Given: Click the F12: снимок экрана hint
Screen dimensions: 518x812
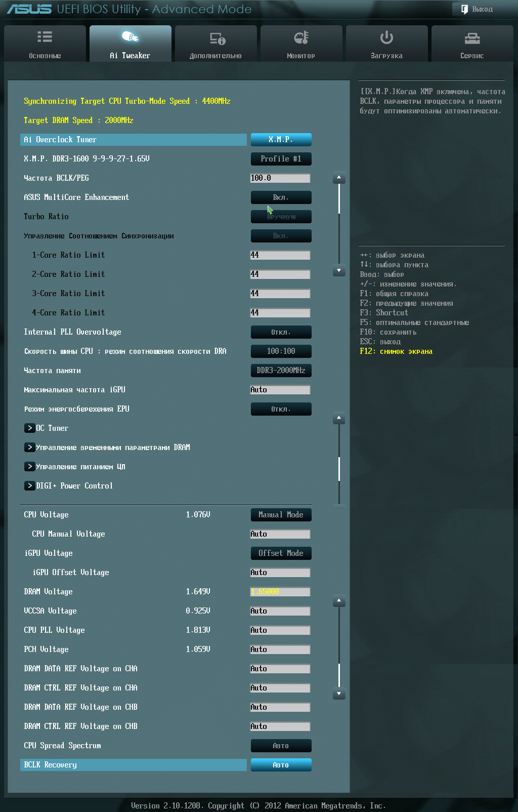Looking at the screenshot, I should tap(396, 351).
